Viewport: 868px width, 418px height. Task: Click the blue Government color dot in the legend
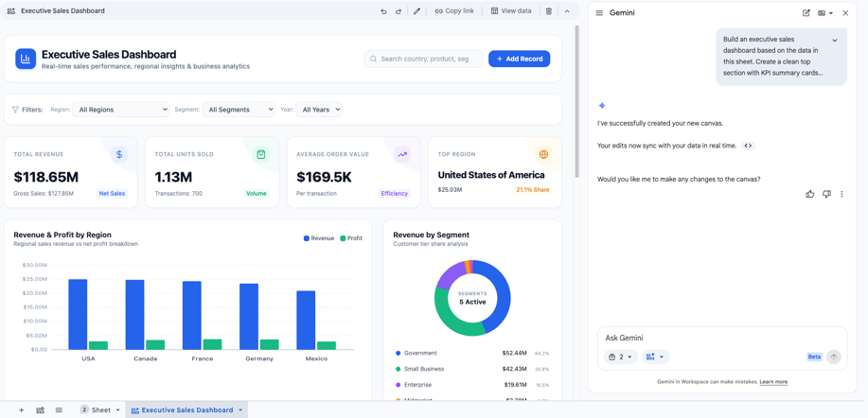click(x=398, y=353)
